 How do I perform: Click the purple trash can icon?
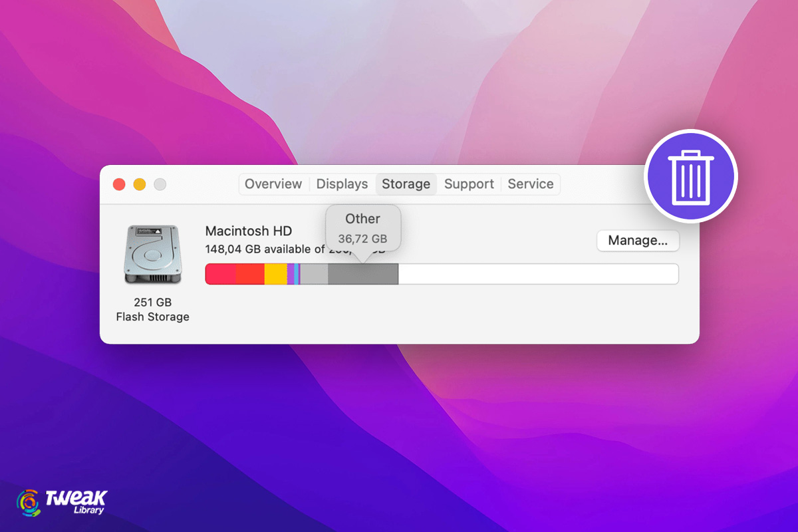690,175
